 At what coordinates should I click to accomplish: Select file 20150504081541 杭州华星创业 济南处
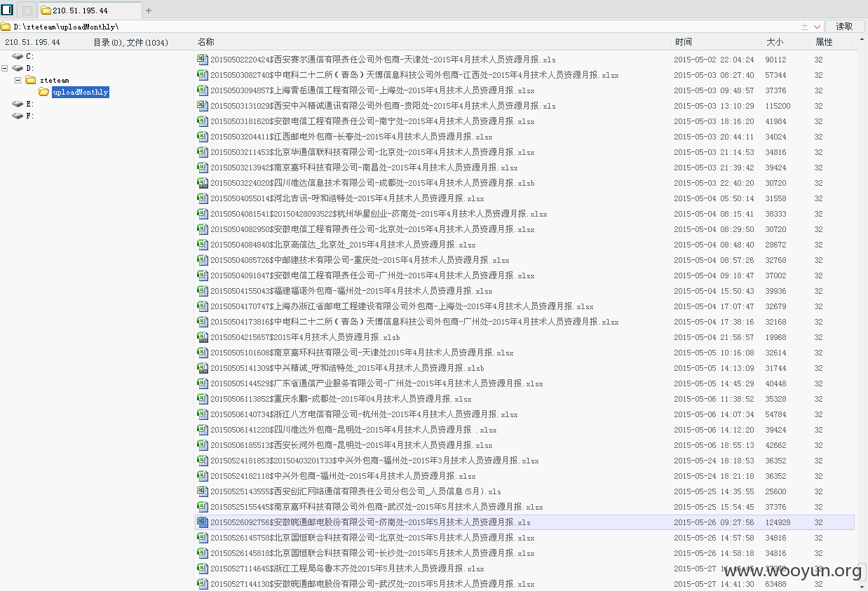(379, 214)
